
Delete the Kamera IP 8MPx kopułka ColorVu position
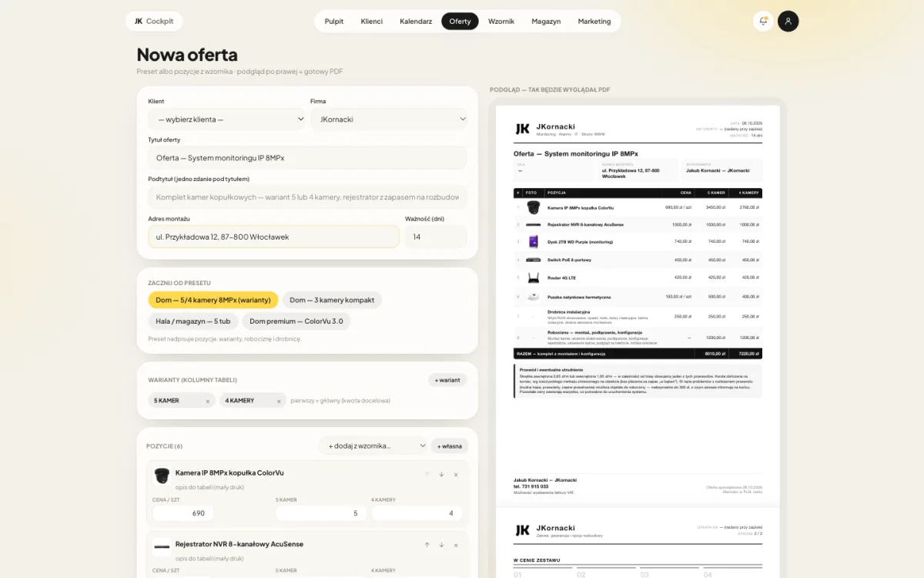(x=456, y=474)
